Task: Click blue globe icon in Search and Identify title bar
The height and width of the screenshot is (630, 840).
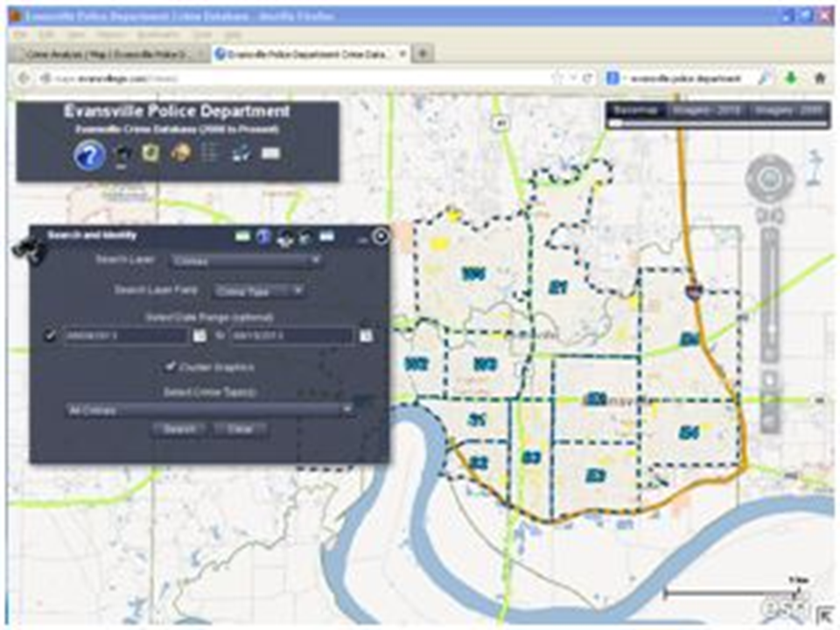Action: tap(263, 236)
